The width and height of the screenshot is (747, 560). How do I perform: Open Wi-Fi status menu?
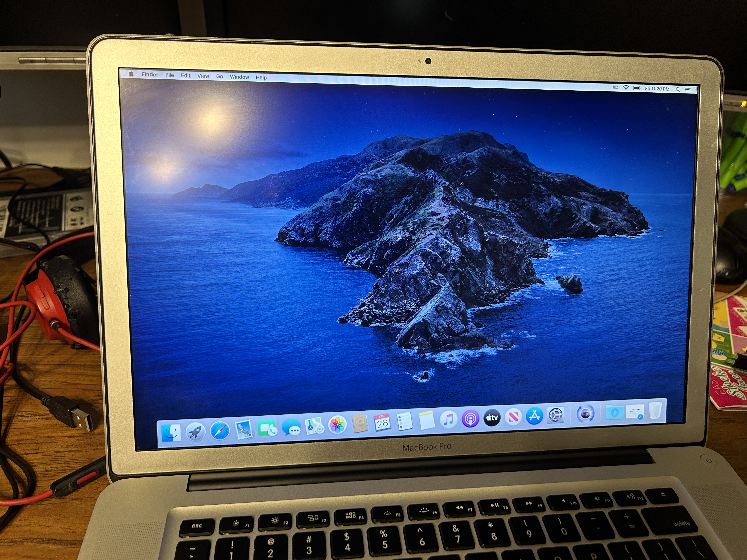pyautogui.click(x=626, y=88)
